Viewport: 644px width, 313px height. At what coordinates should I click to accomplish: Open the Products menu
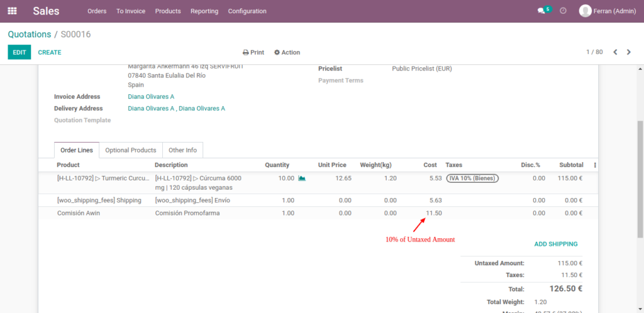pos(168,11)
